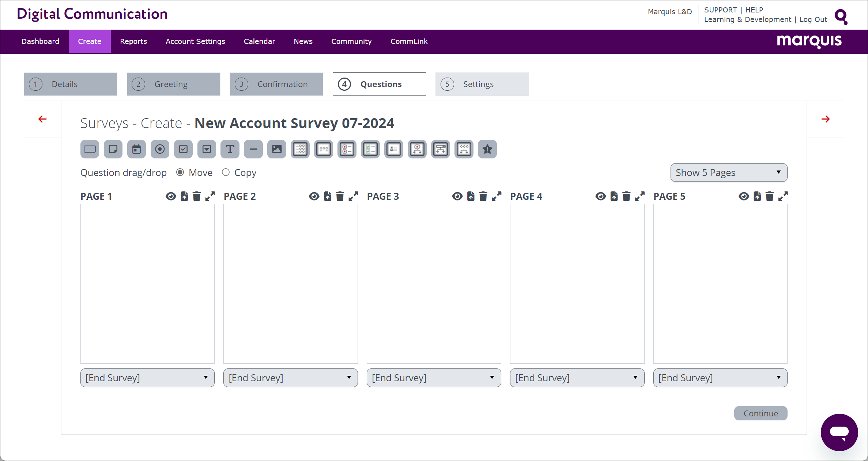
Task: Add a checkbox question
Action: click(x=183, y=149)
